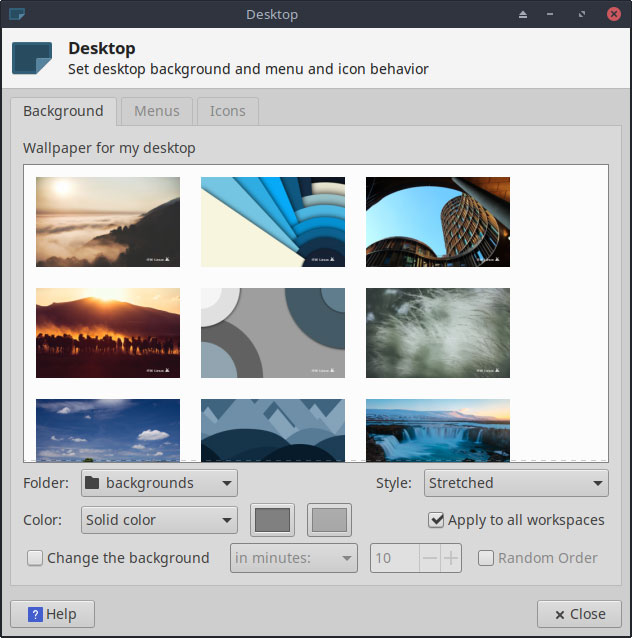
Task: Uncheck Apply to all workspaces
Action: (436, 520)
